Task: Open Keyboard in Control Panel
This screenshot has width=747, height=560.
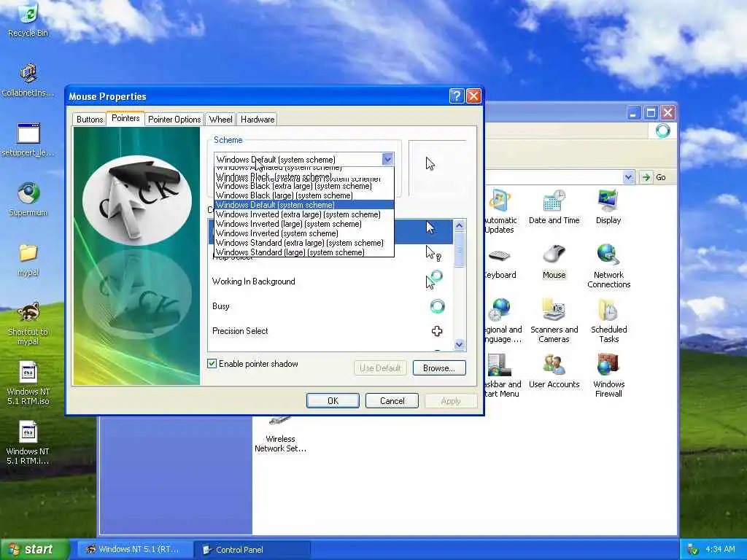Action: 500,262
